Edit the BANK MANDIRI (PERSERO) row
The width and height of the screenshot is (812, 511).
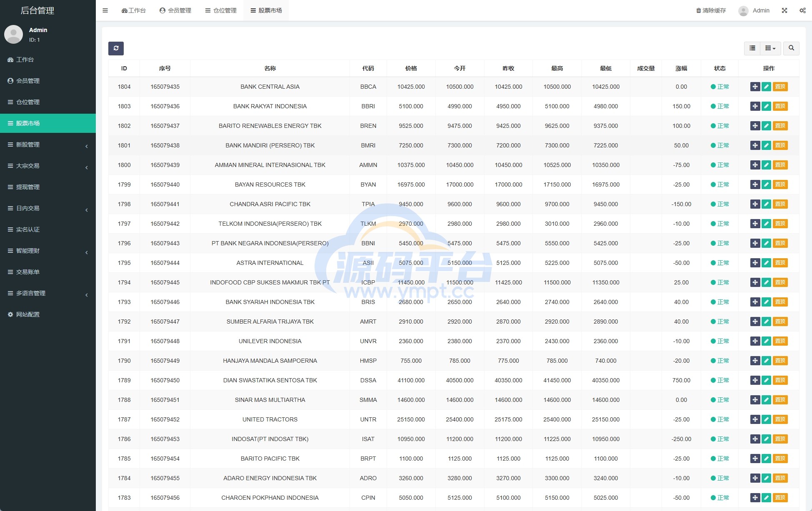(766, 145)
